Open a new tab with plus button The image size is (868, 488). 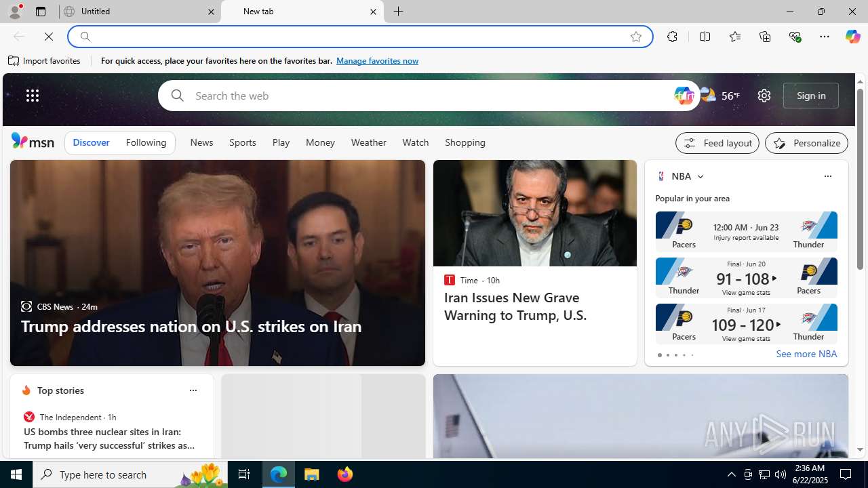tap(399, 12)
